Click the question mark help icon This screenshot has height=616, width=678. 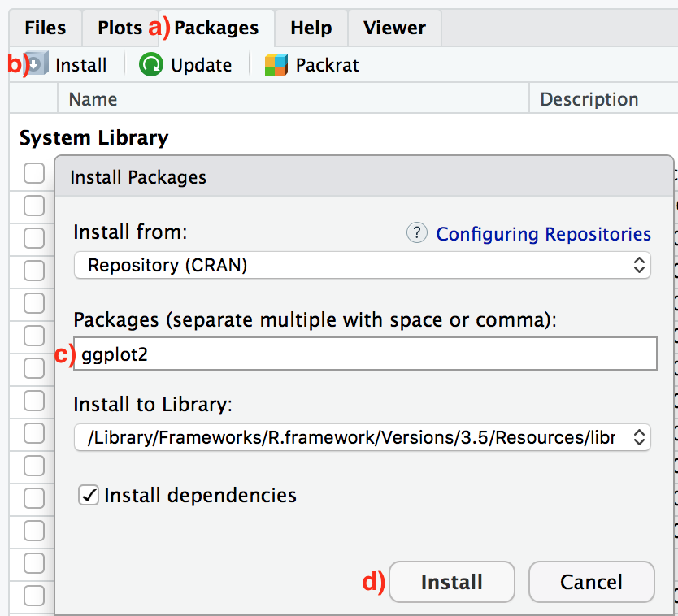coord(416,233)
